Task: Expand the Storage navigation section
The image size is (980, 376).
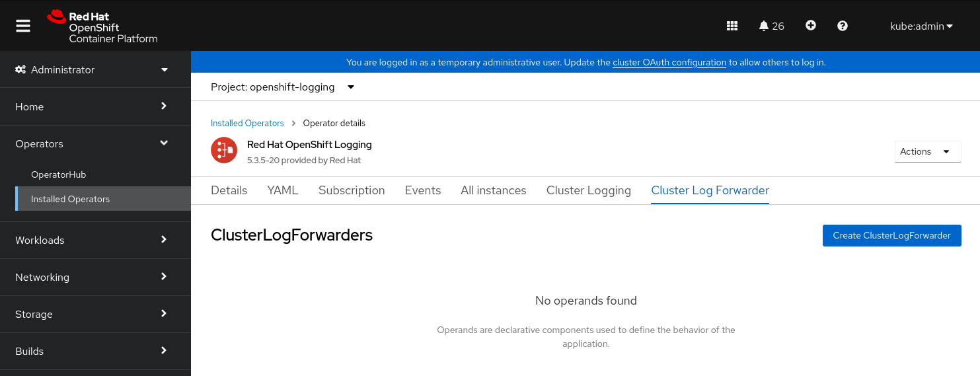Action: pos(95,314)
